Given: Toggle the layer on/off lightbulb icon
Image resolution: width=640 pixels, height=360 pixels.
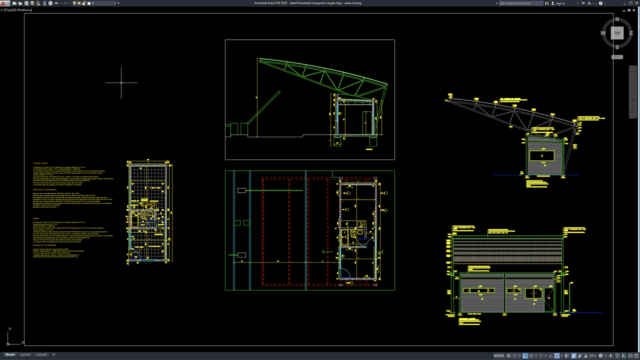Looking at the screenshot, I should (x=74, y=3).
